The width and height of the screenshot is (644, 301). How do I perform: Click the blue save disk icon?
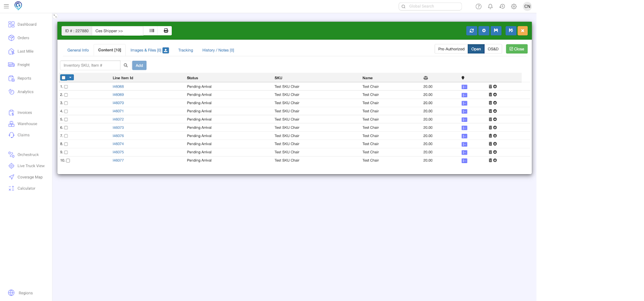tap(496, 31)
